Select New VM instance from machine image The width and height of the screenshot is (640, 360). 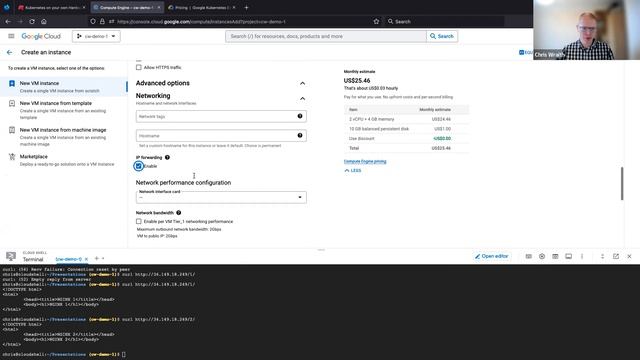pyautogui.click(x=64, y=137)
